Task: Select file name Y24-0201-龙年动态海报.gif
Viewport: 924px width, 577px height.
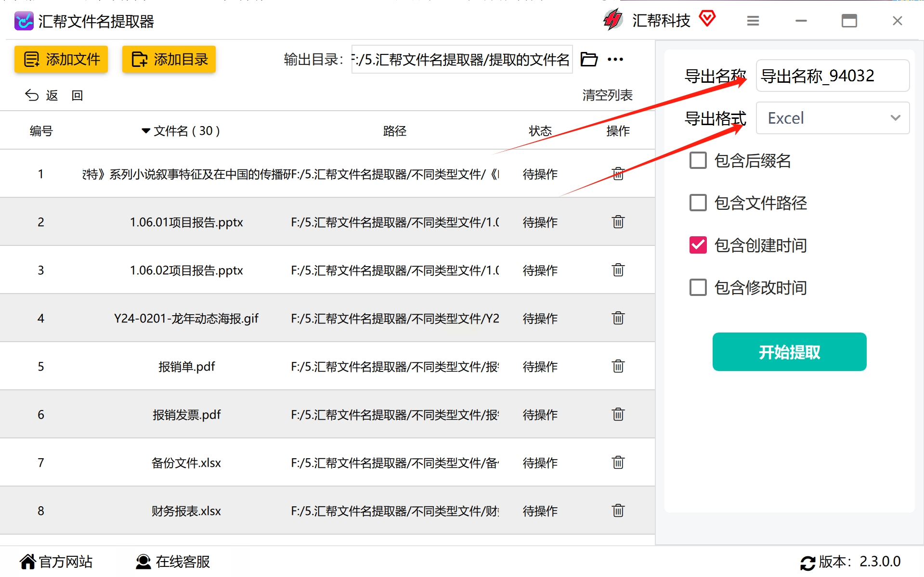Action: point(186,318)
